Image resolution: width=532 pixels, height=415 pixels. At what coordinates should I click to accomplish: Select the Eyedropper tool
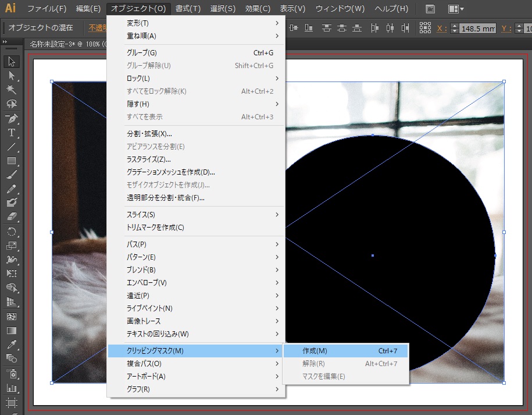(11, 345)
